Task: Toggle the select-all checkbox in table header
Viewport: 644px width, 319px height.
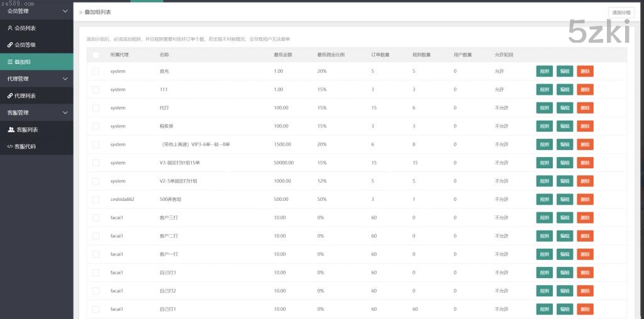Action: [x=96, y=55]
